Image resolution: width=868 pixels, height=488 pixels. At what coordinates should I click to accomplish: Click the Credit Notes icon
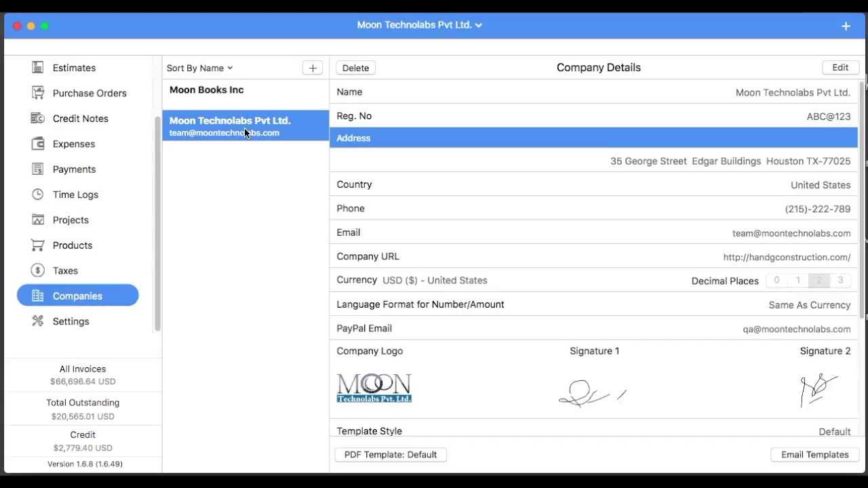pos(38,119)
